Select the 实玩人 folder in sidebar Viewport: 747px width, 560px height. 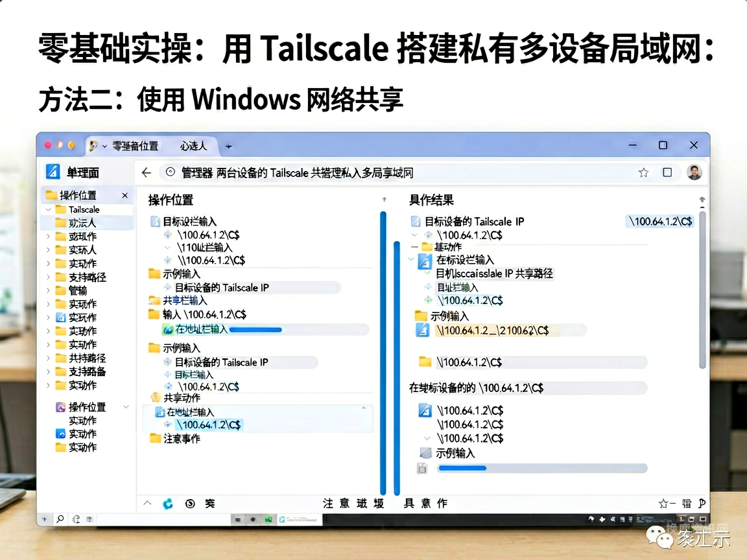click(x=82, y=250)
